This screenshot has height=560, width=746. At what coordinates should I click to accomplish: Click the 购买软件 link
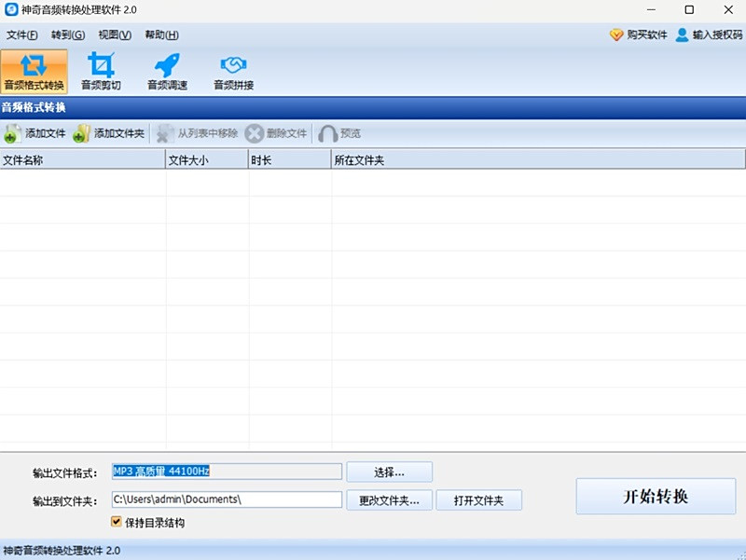coord(639,34)
